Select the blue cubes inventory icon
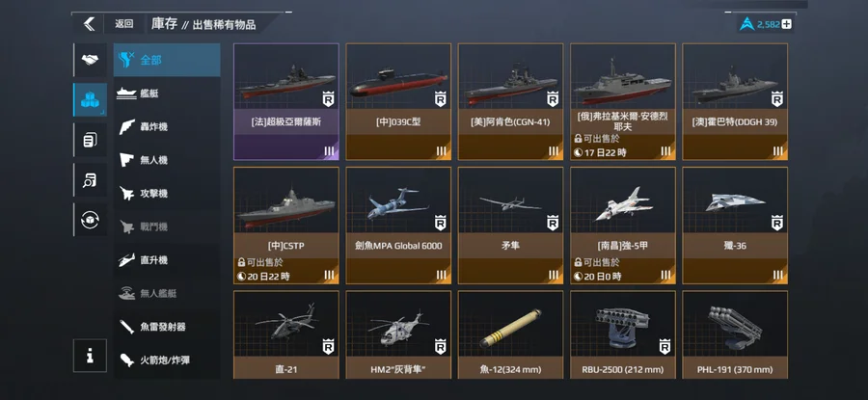 [x=91, y=99]
